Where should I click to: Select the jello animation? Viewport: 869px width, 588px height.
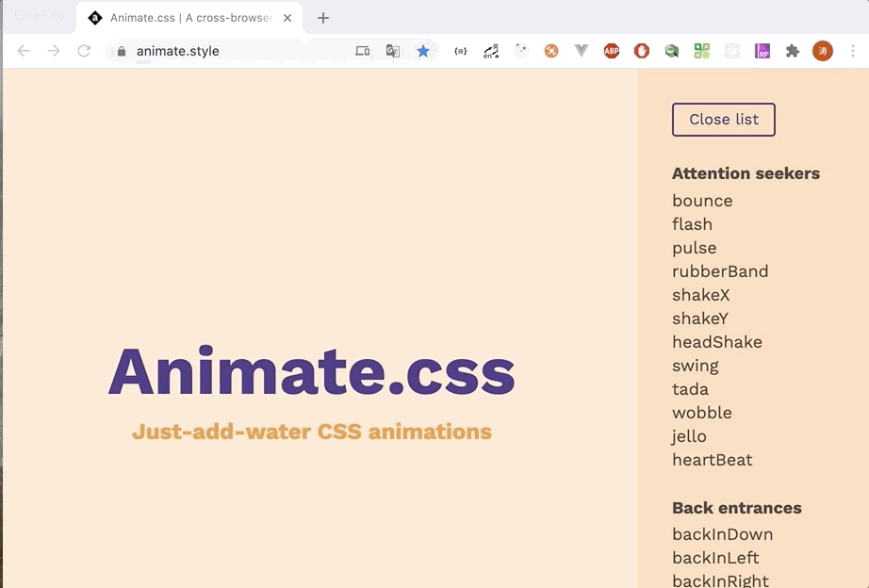pyautogui.click(x=689, y=436)
